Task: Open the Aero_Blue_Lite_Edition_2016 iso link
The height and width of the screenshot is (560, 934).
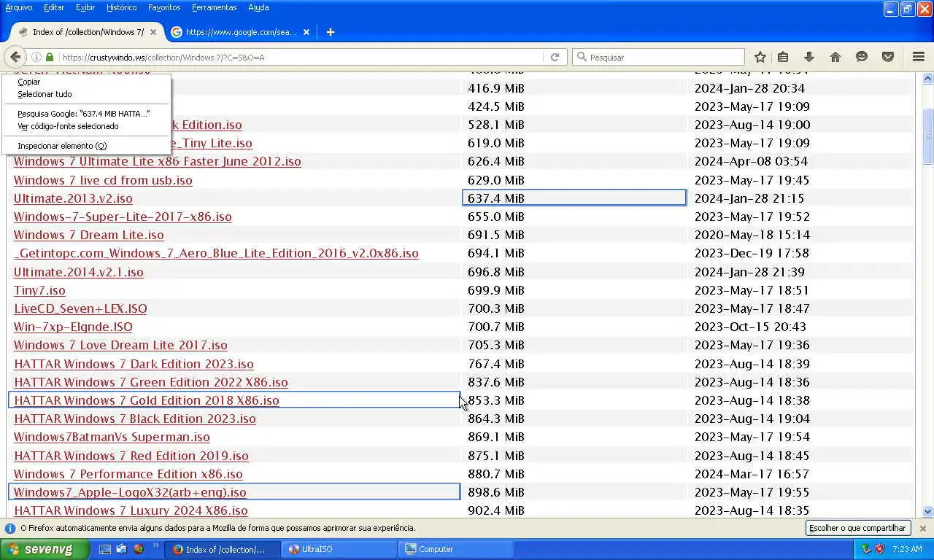Action: click(x=216, y=253)
